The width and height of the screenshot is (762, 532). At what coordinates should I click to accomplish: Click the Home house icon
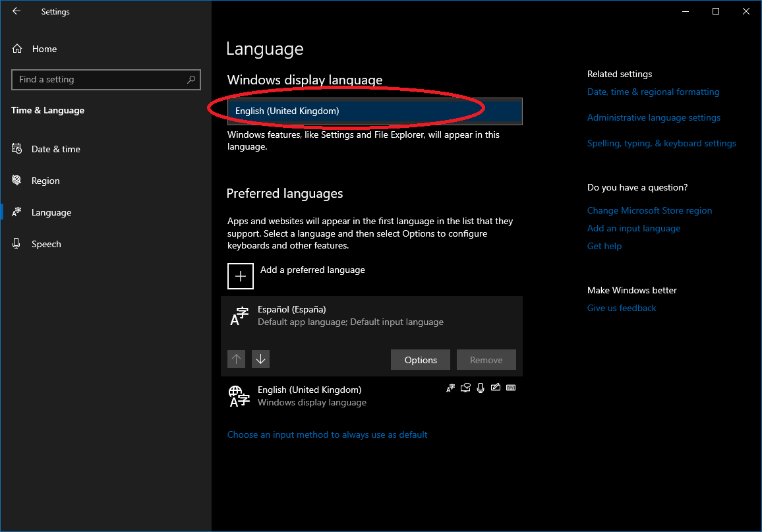click(17, 49)
